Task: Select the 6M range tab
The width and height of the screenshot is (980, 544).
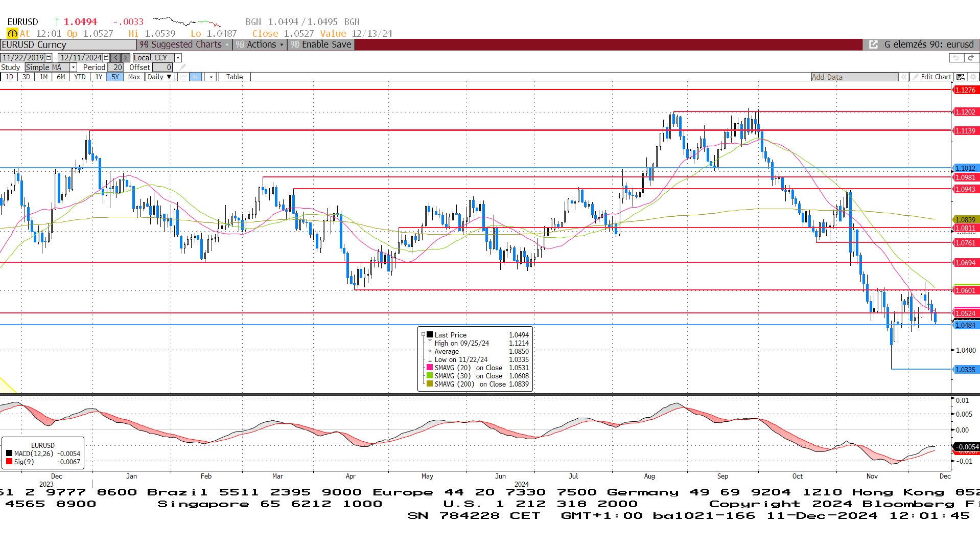Action: point(61,77)
